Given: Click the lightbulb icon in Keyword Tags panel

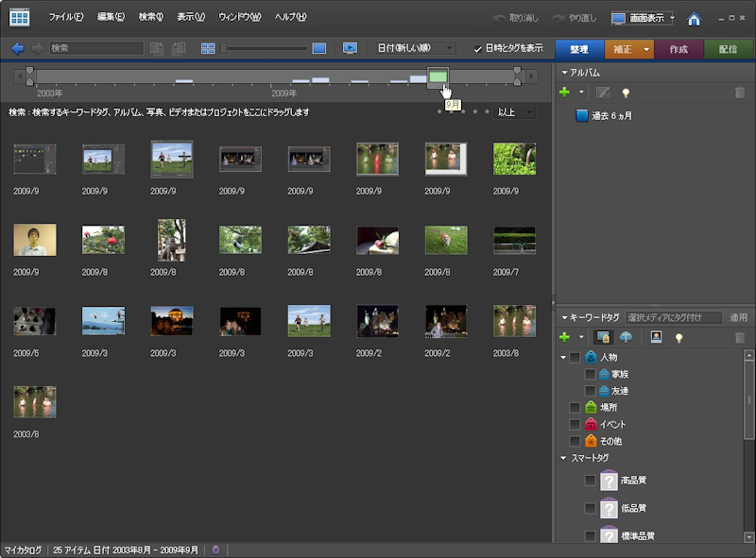Looking at the screenshot, I should pyautogui.click(x=678, y=337).
